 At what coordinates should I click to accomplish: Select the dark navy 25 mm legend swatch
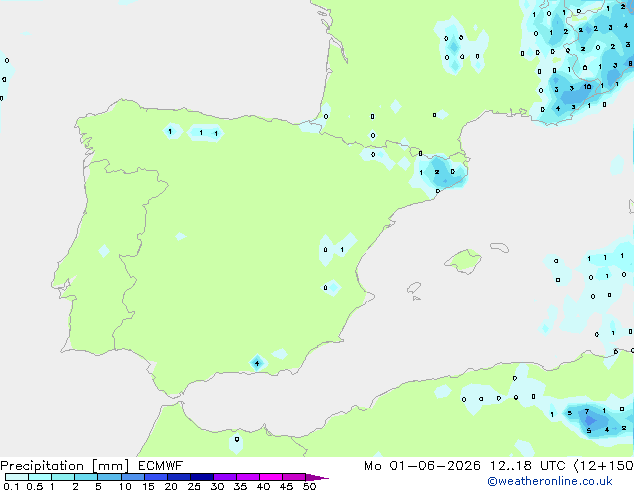tap(202, 477)
